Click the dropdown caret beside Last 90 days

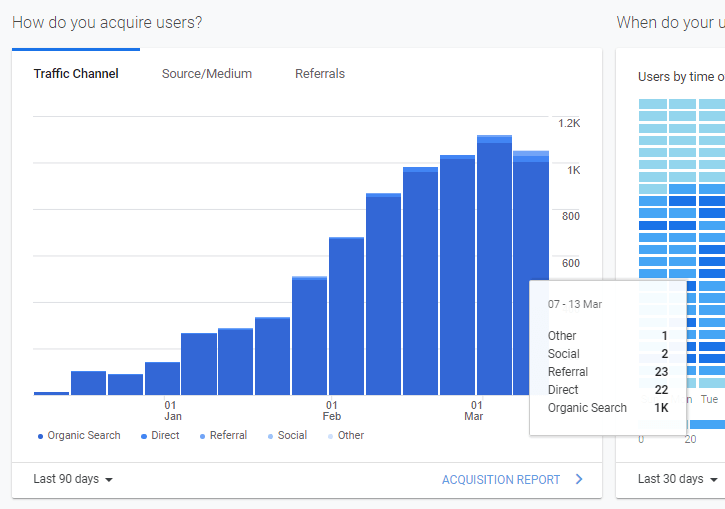[109, 480]
